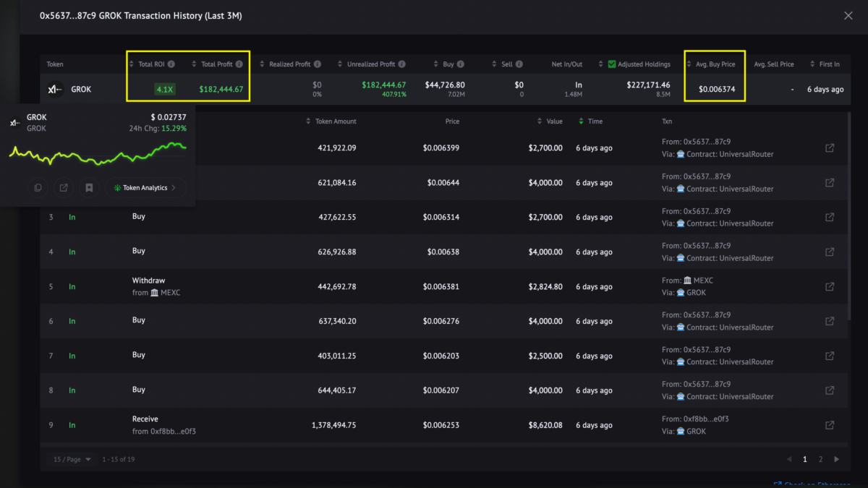
Task: Copy GROK token address in popup card
Action: [38, 188]
